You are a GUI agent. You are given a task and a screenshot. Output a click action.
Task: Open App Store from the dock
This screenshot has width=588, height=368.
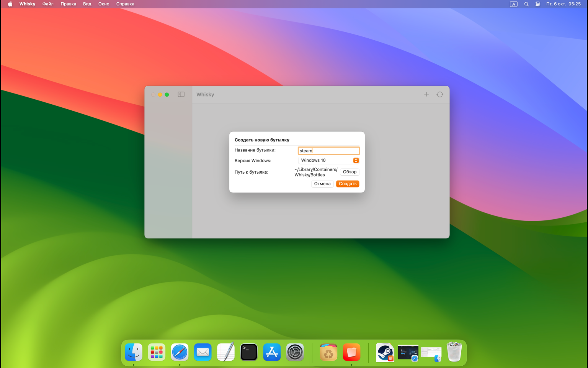click(x=272, y=352)
